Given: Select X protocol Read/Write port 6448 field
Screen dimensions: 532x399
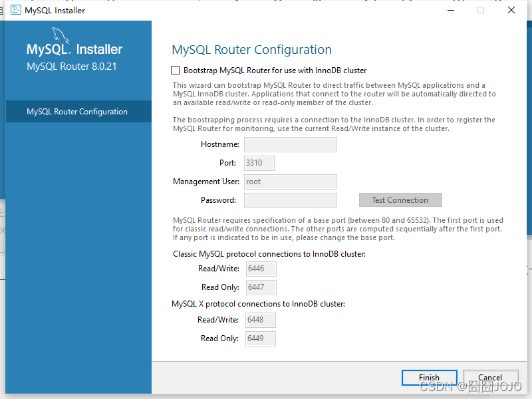Looking at the screenshot, I should coord(261,320).
